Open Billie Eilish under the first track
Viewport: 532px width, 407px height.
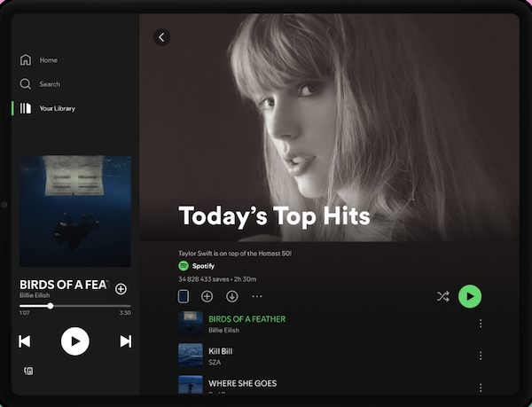point(223,331)
